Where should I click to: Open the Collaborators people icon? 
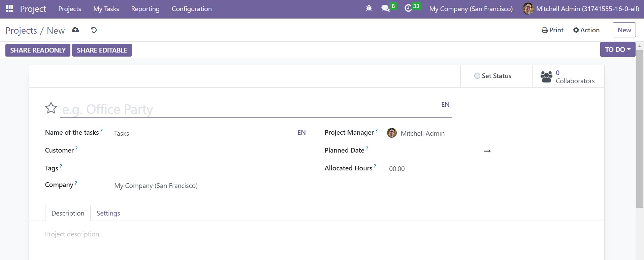point(546,76)
